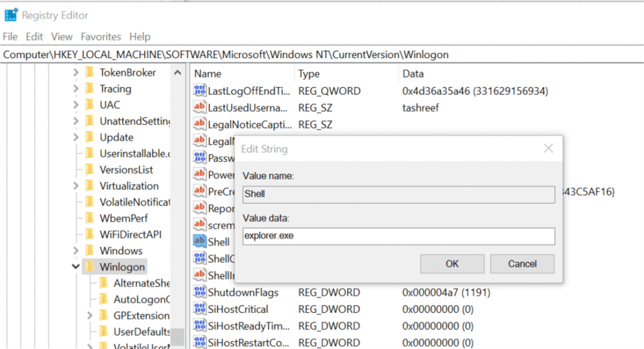Open the View menu
Screen dimensions: 644x349
coord(62,37)
